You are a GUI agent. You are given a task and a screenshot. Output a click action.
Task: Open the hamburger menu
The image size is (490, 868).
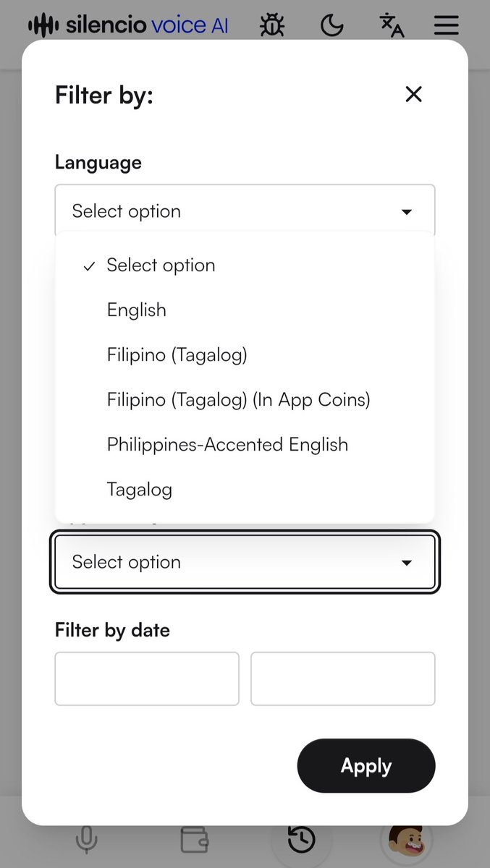click(x=447, y=25)
